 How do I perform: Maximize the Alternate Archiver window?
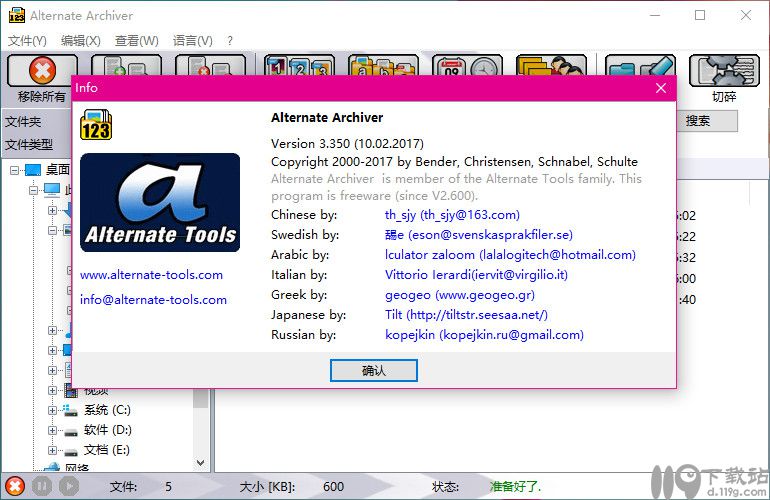pyautogui.click(x=700, y=15)
